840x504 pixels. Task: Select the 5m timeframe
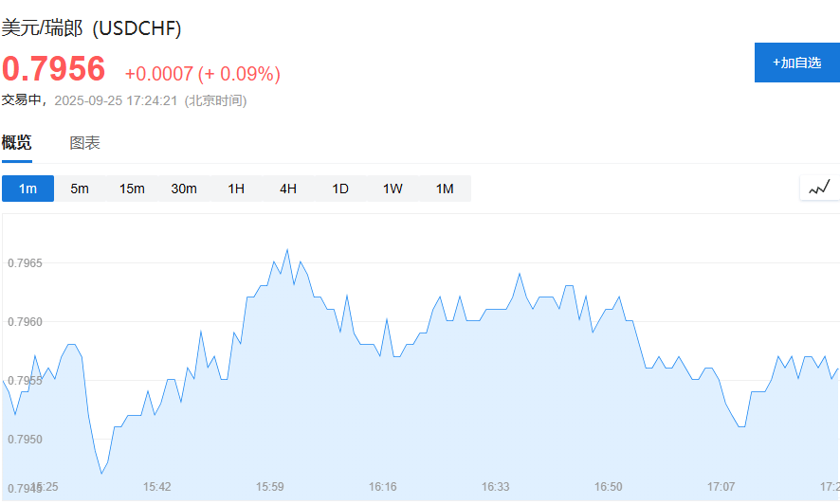(x=80, y=189)
